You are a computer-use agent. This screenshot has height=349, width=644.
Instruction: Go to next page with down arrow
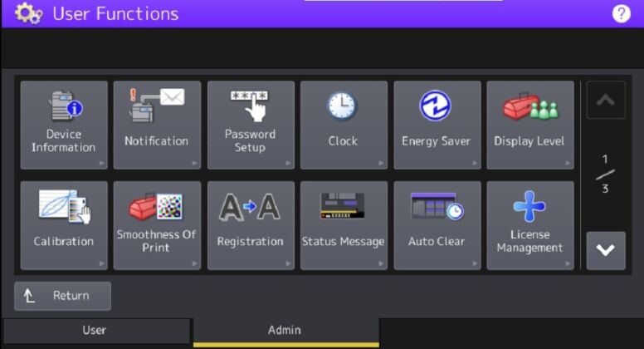[605, 250]
